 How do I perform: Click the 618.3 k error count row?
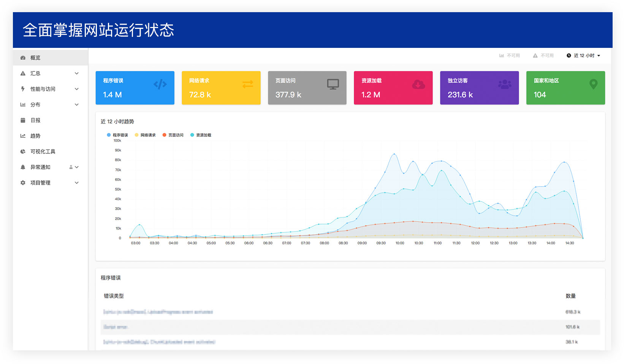tap(350, 312)
